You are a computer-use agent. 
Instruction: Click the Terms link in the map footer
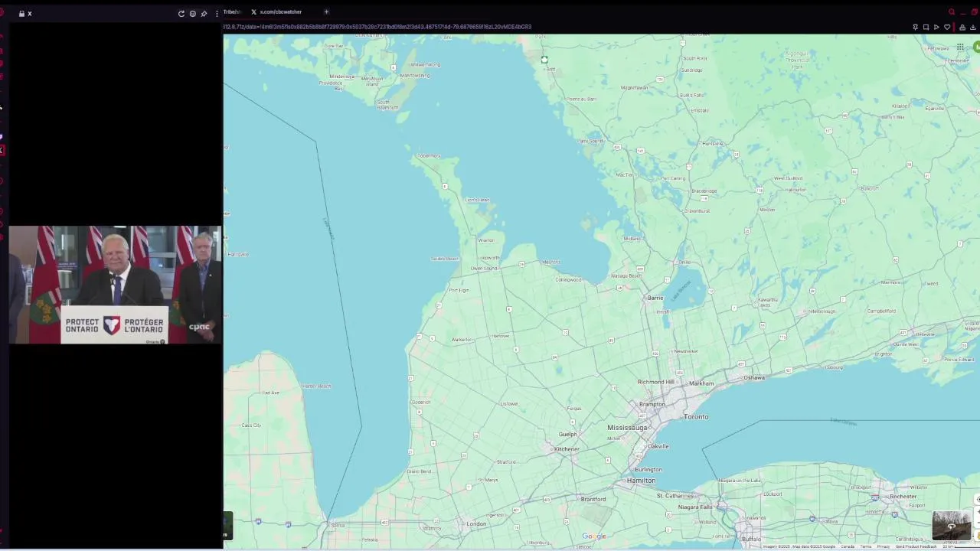tap(865, 546)
